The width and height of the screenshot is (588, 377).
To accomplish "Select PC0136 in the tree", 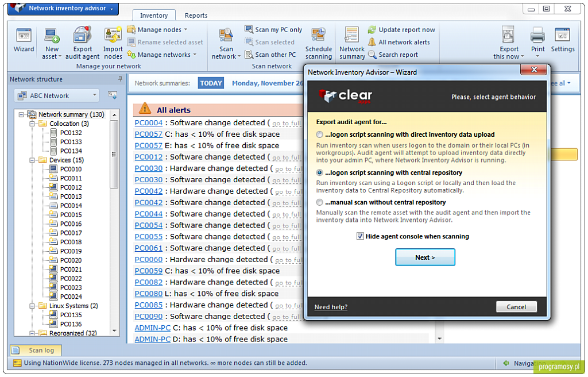I will (71, 325).
